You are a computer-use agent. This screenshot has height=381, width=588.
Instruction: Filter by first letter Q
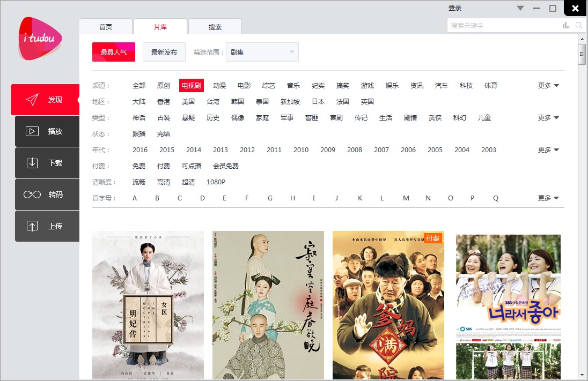(496, 198)
